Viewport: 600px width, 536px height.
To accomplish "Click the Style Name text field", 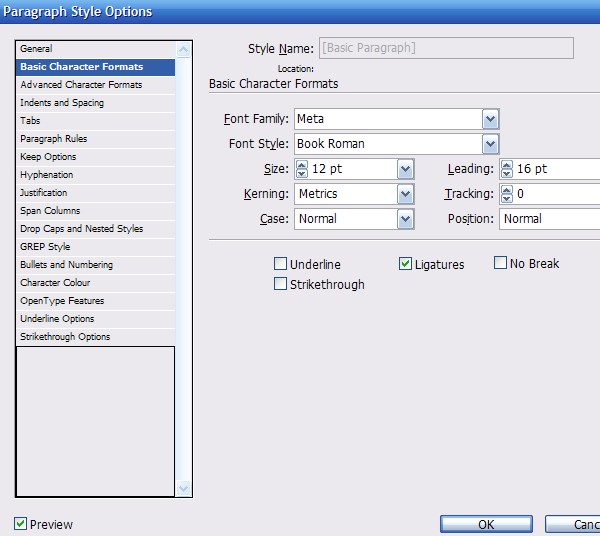I will tap(445, 48).
